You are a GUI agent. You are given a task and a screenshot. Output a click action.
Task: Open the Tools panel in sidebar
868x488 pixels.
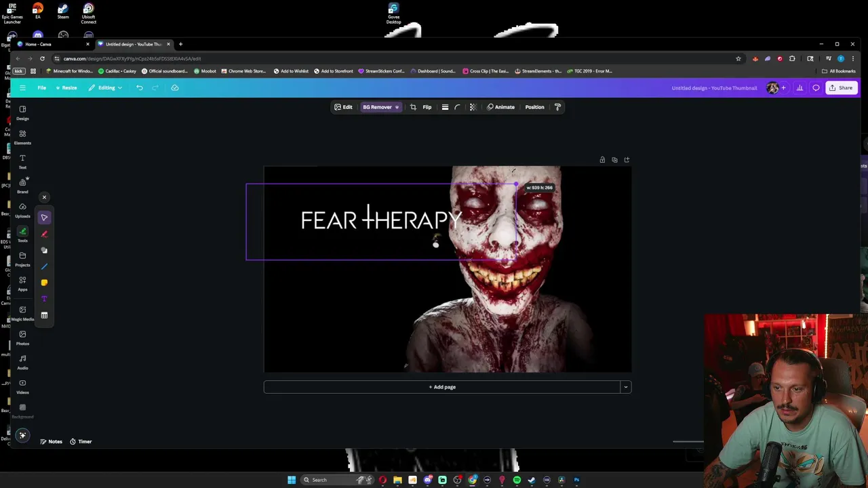click(22, 235)
